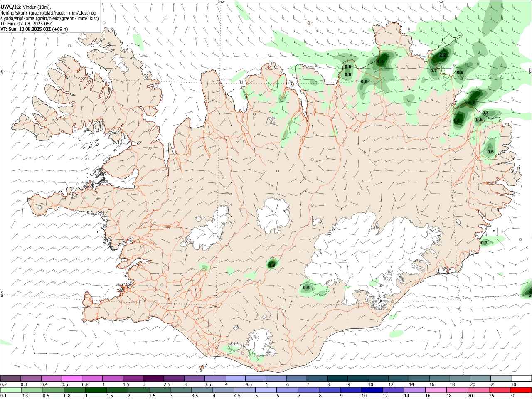The height and width of the screenshot is (399, 532).
Task: Pick lower legend pale green swatch after 0.1
Action: coord(11,390)
